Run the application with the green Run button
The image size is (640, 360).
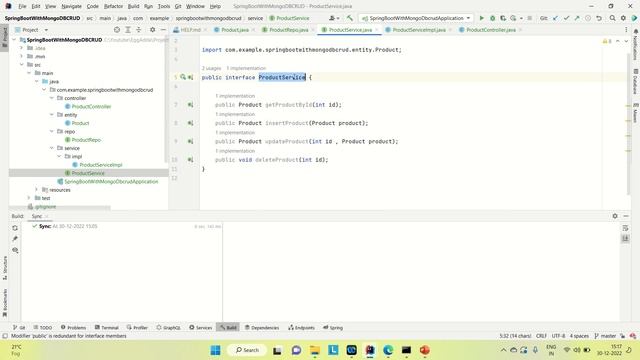point(482,18)
